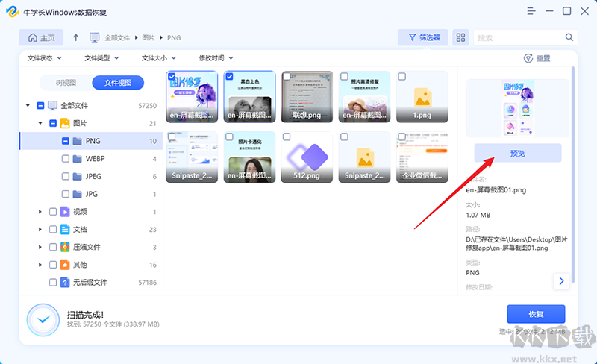Open the 修改时间 dropdown filter
The height and width of the screenshot is (364, 597).
coord(216,58)
